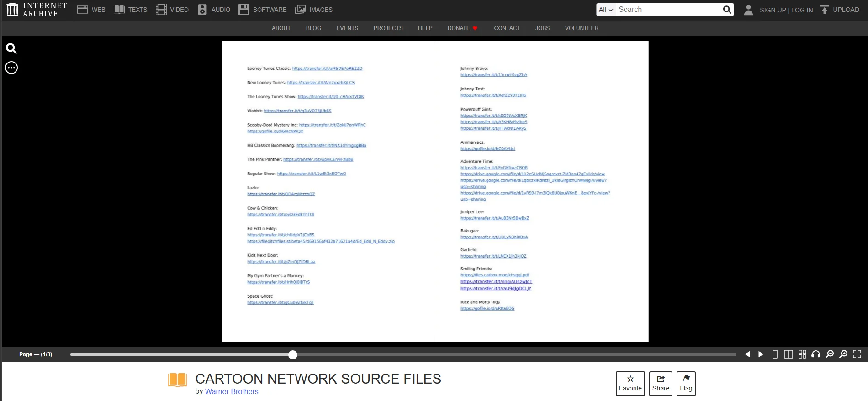Open the Volunteer link
Screen dimensions: 868x401
582,28
